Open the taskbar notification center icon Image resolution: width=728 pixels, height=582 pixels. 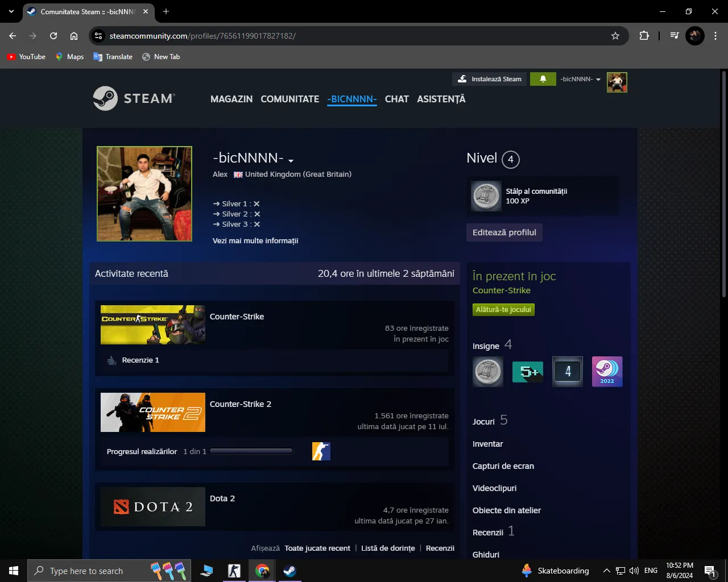(x=710, y=571)
